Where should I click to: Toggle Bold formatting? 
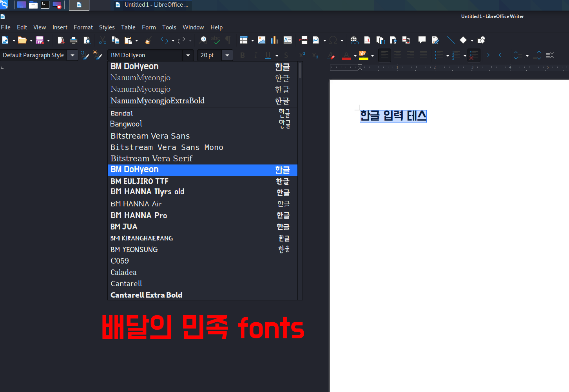pyautogui.click(x=243, y=56)
